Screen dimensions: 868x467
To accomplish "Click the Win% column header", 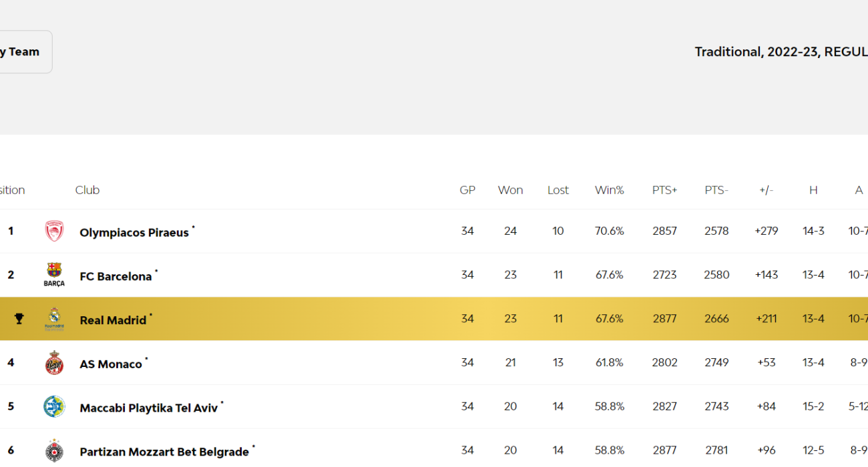I will (x=609, y=190).
